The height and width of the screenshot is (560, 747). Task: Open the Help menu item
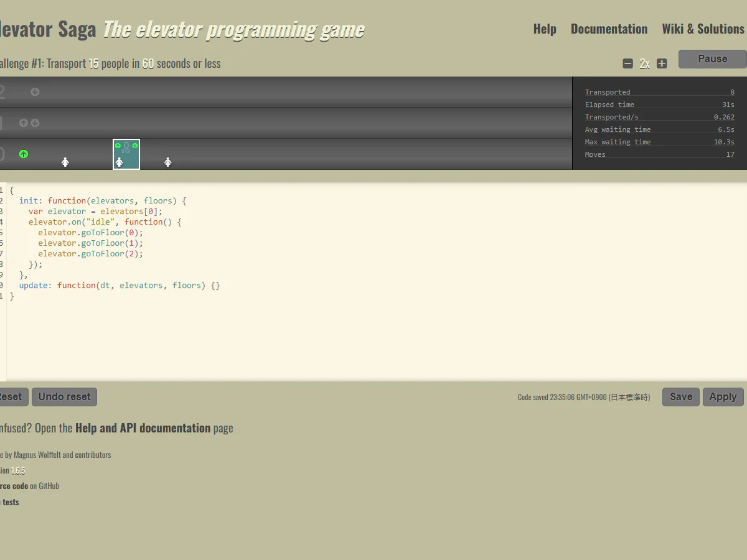(x=545, y=29)
